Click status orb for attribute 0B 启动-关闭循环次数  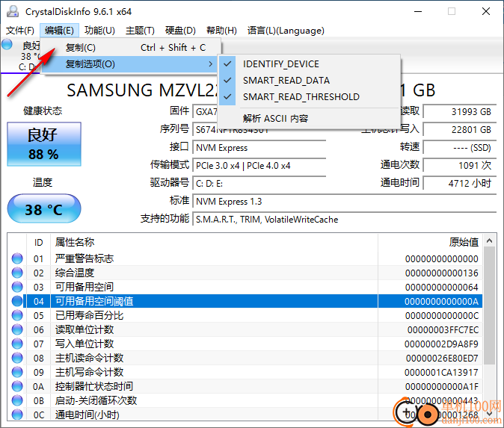coord(17,400)
